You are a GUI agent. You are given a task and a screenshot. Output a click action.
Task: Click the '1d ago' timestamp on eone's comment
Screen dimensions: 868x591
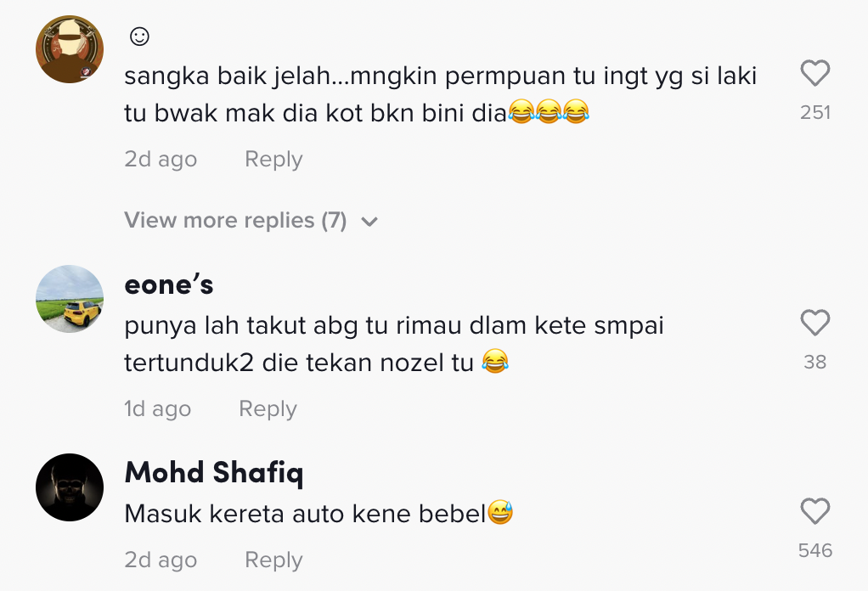158,409
